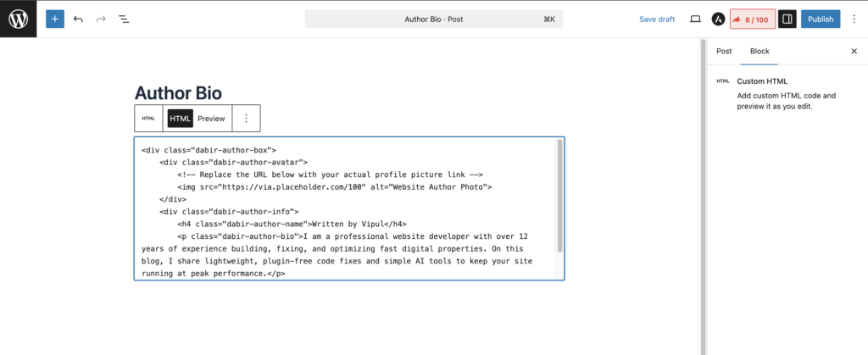Open the WordPress logo site menu
The height and width of the screenshot is (355, 868).
[19, 19]
